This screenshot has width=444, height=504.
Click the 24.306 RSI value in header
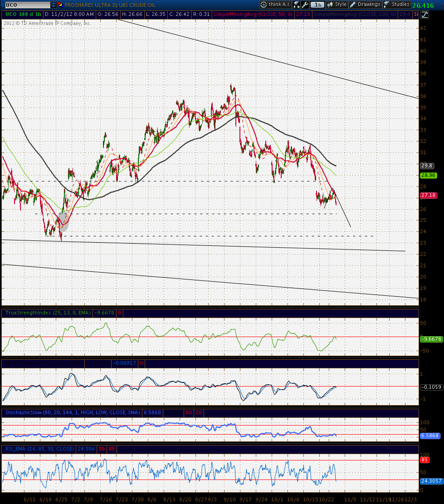(x=86, y=449)
